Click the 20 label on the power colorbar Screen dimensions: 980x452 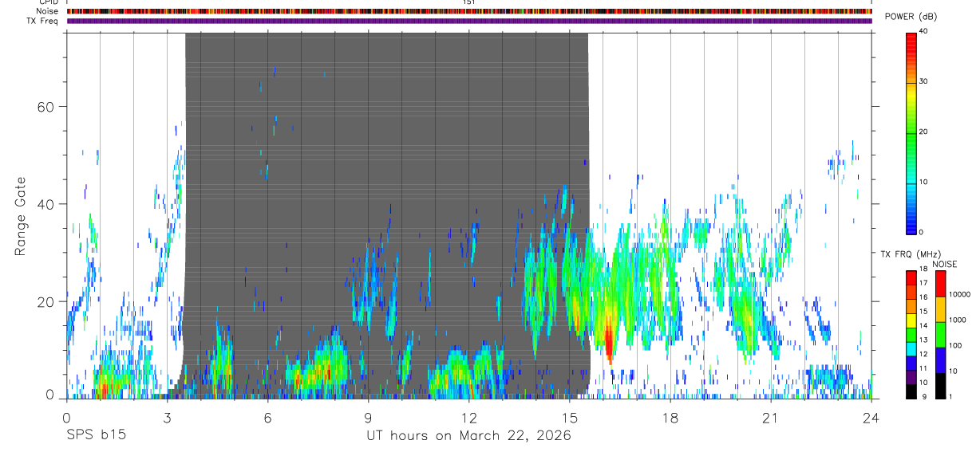click(924, 132)
